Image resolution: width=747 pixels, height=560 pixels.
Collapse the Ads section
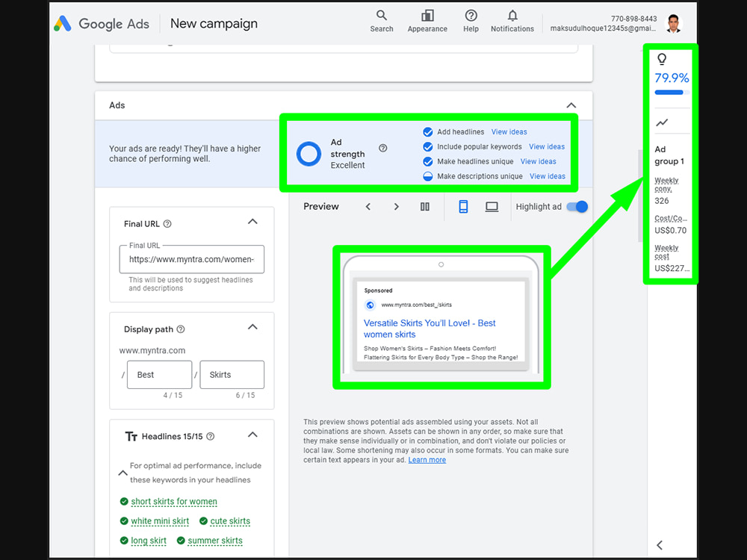571,105
